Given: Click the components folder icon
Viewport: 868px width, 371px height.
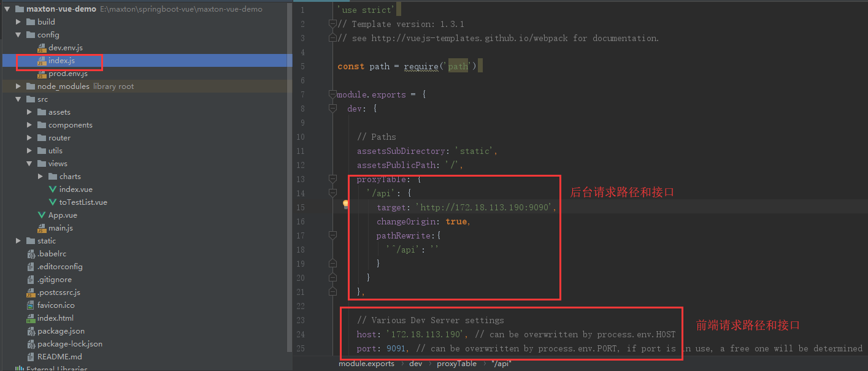Looking at the screenshot, I should point(41,125).
